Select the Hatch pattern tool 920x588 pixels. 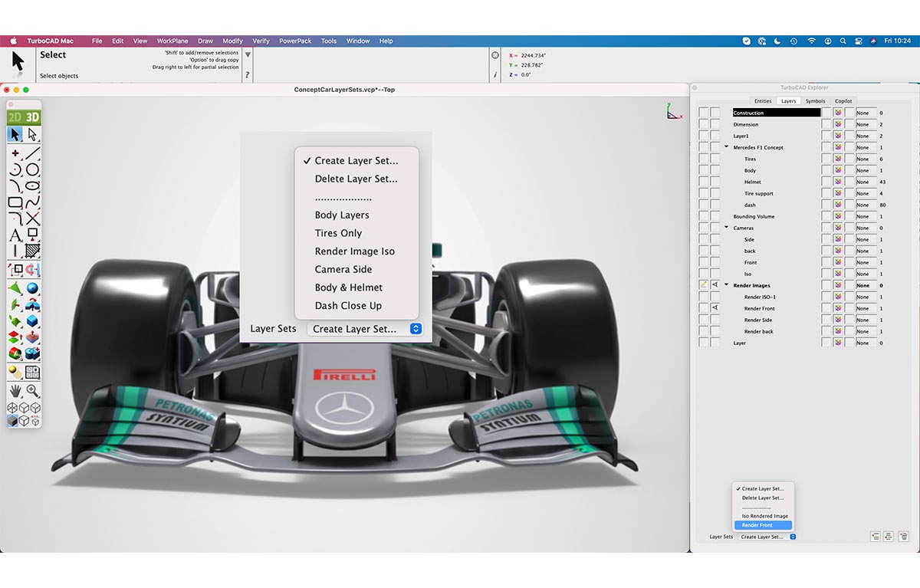[x=33, y=249]
